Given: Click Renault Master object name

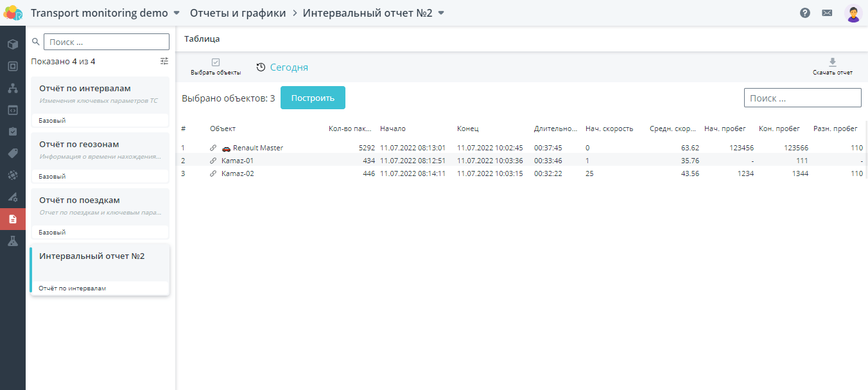Looking at the screenshot, I should (258, 148).
